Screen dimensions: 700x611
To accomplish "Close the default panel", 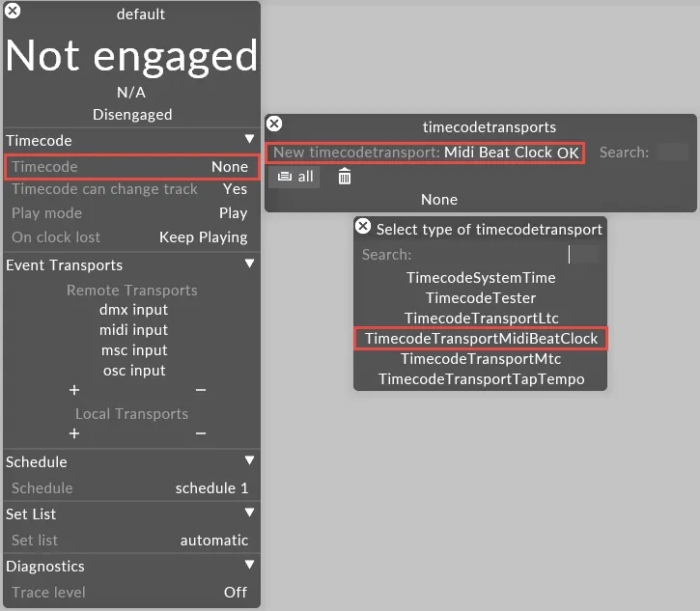I will click(14, 12).
